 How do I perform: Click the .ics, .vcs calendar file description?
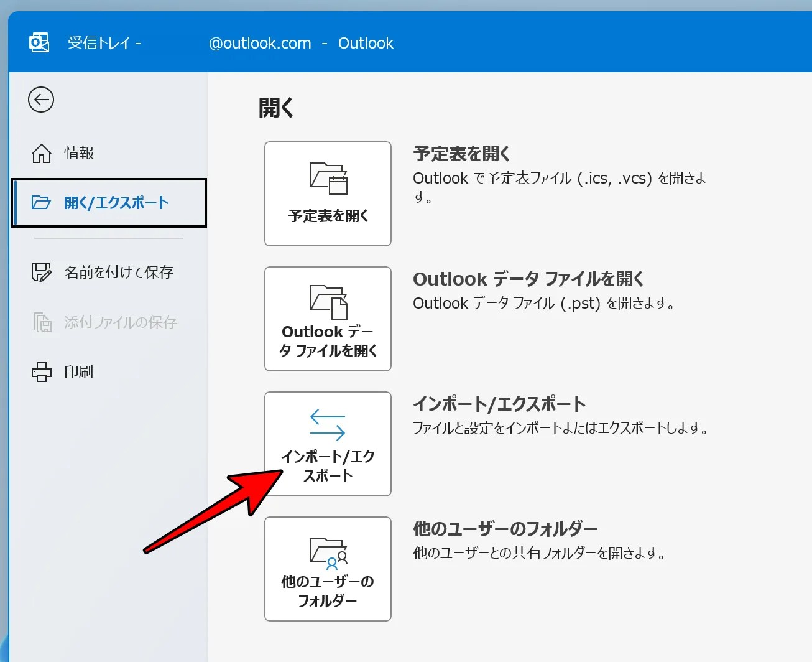(x=560, y=187)
